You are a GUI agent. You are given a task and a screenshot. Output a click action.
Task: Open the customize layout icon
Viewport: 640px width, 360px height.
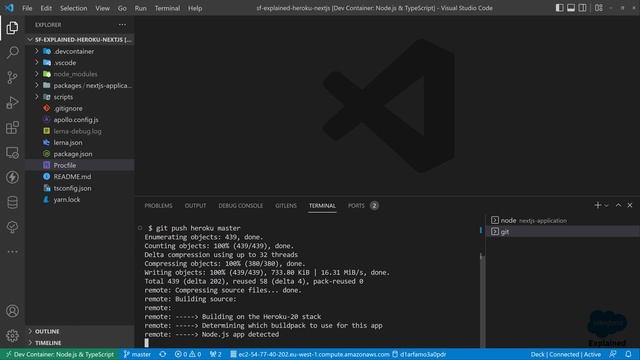(599, 8)
